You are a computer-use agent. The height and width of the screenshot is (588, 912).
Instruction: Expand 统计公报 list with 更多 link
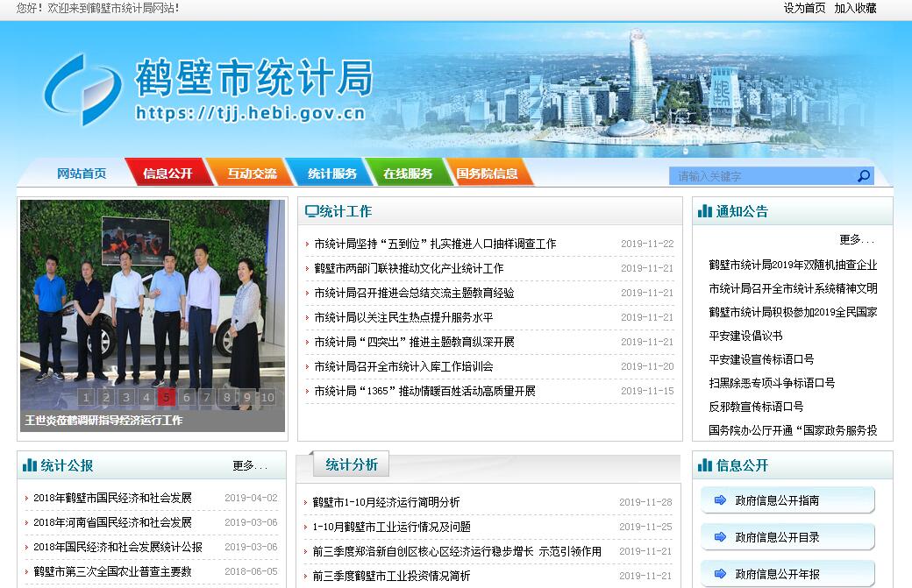point(249,466)
